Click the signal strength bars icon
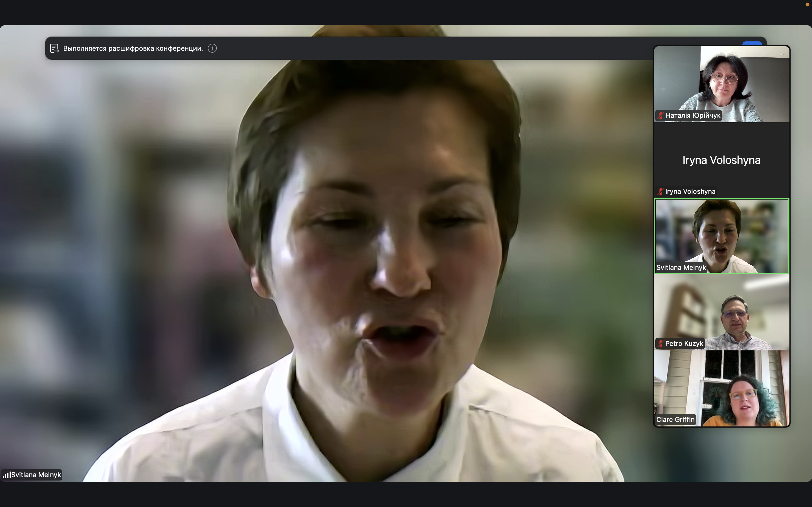 click(x=6, y=475)
